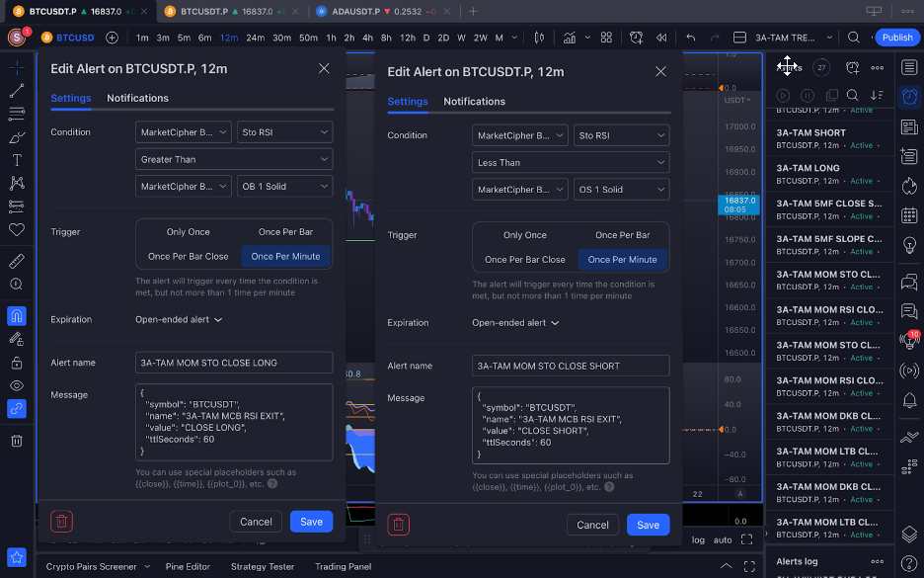Expand Expiration dropdown in CLOSE LONG dialog
This screenshot has width=924, height=578.
point(179,320)
